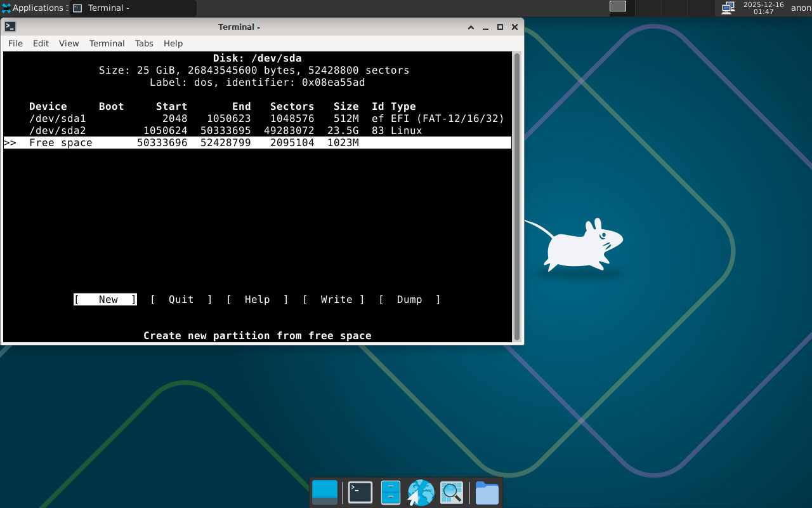
Task: Click the terminal icon in window title bar
Action: click(10, 27)
